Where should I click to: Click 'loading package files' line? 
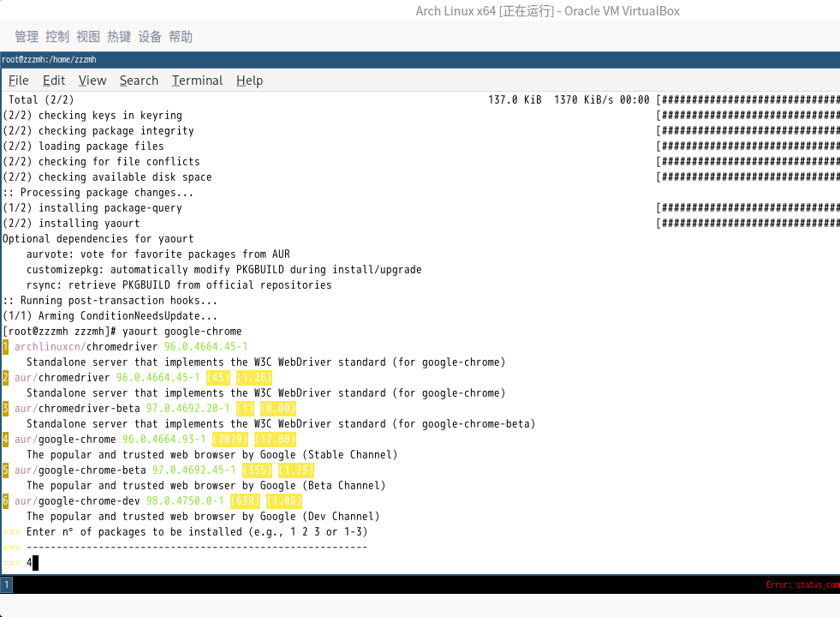84,147
